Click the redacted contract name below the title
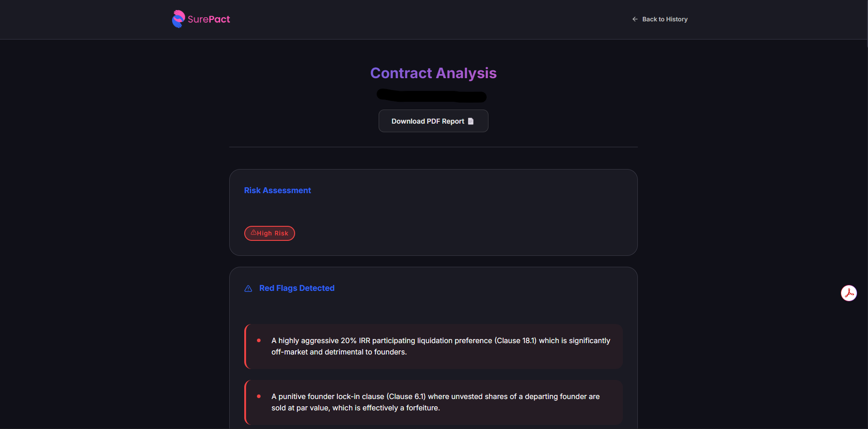The height and width of the screenshot is (429, 868). click(431, 96)
